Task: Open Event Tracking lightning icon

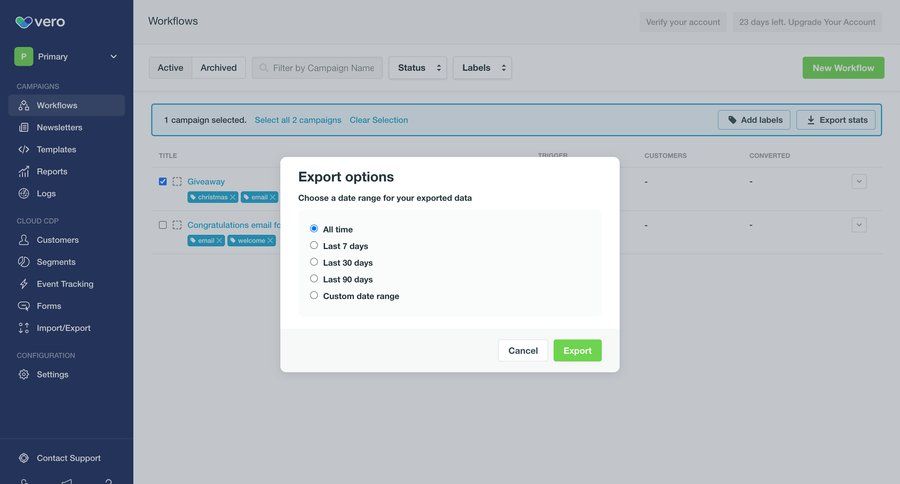Action: (x=24, y=284)
